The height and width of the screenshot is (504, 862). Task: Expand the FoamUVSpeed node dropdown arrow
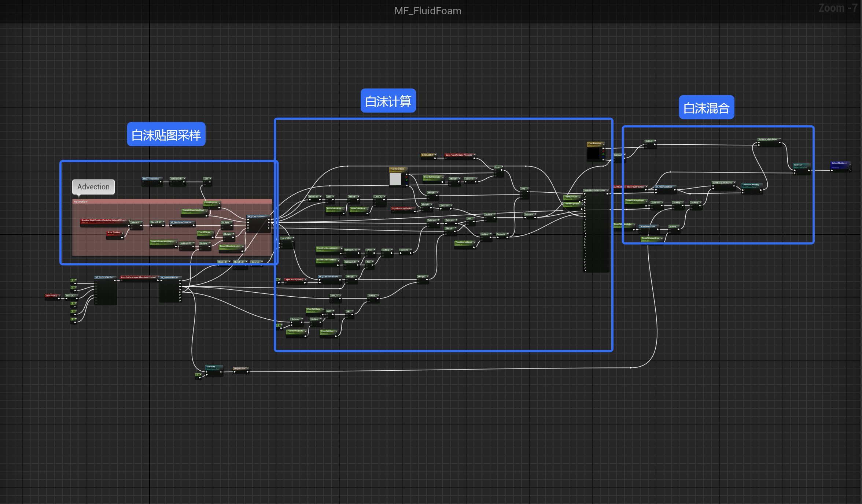pyautogui.click(x=220, y=203)
